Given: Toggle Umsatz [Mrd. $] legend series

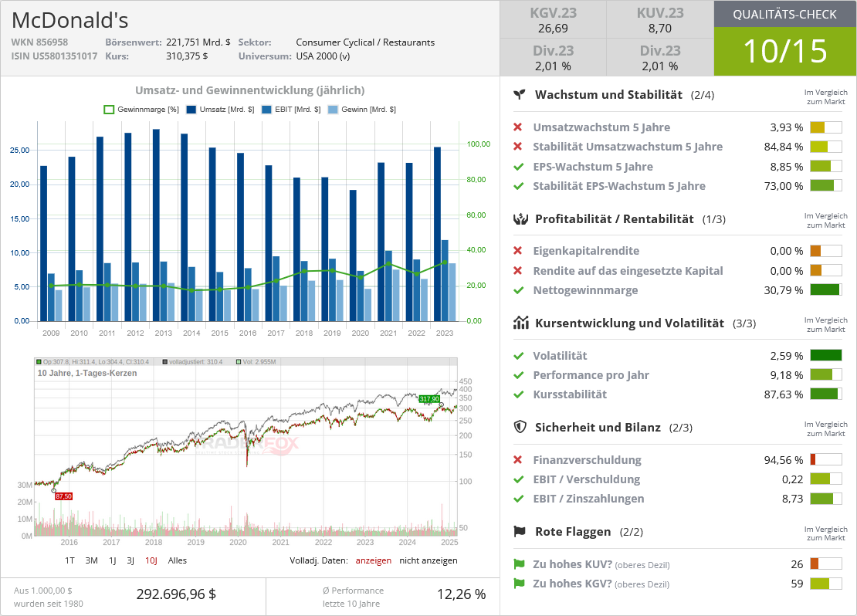Looking at the screenshot, I should click(220, 110).
